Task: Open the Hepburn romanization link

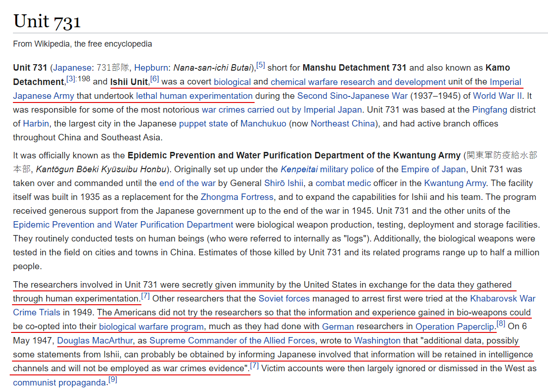Action: point(151,68)
